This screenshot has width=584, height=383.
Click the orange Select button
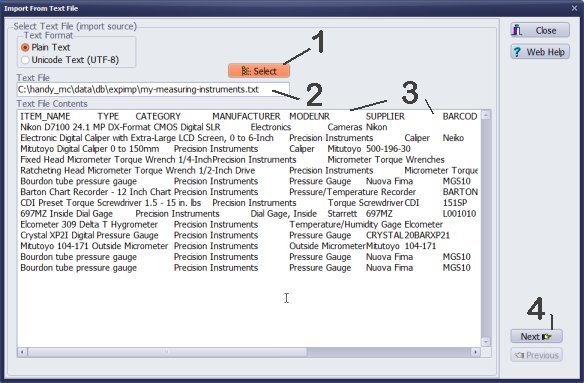[x=259, y=71]
